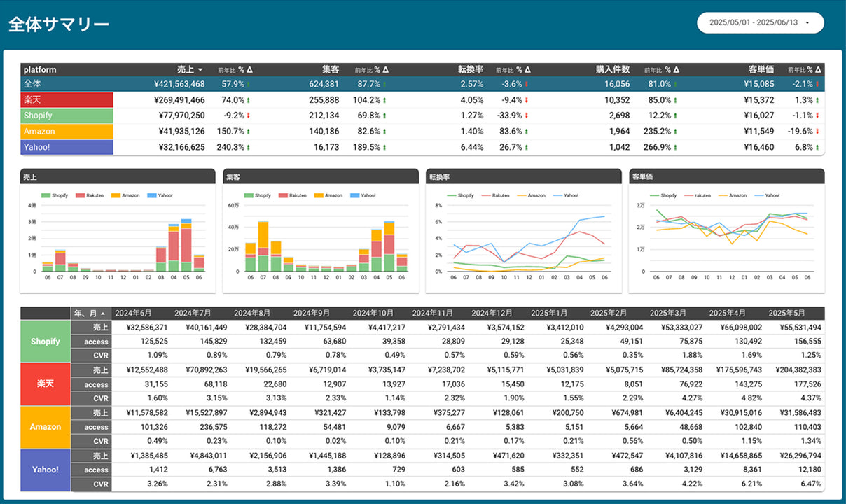Click the sort arrow beside 売上 column header
Image resolution: width=846 pixels, height=504 pixels.
pos(200,70)
